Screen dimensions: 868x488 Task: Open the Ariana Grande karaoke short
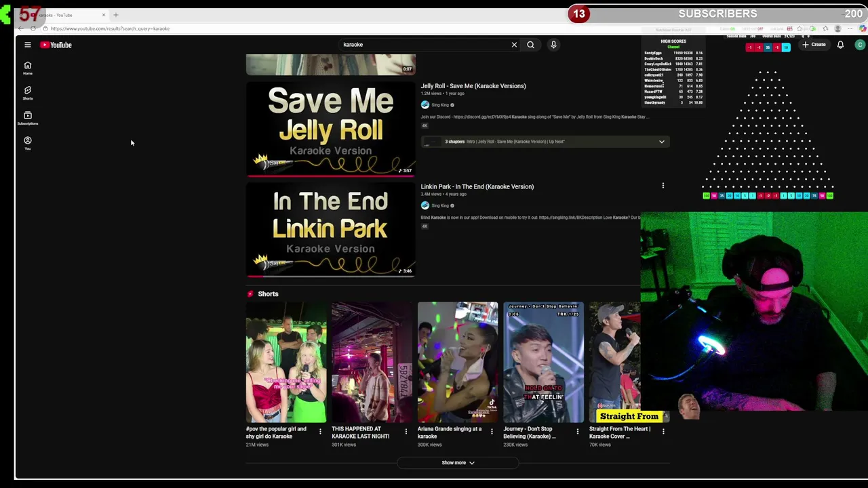[x=458, y=363]
